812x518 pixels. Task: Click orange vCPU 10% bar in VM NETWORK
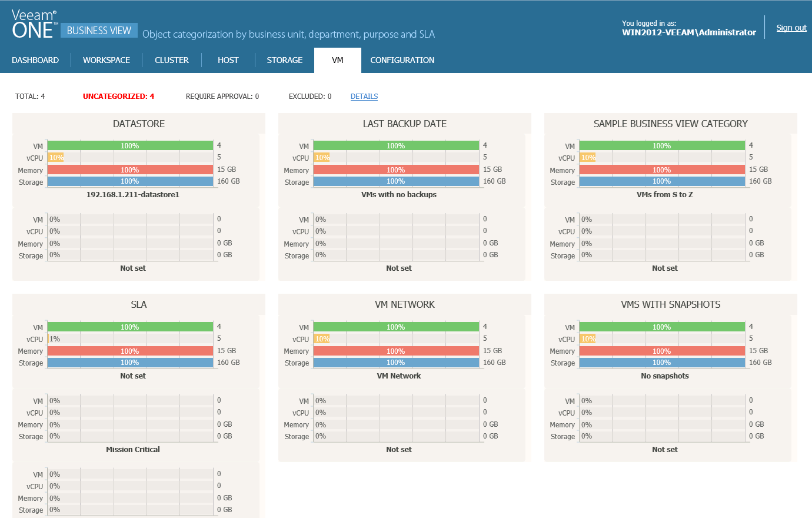tap(322, 339)
